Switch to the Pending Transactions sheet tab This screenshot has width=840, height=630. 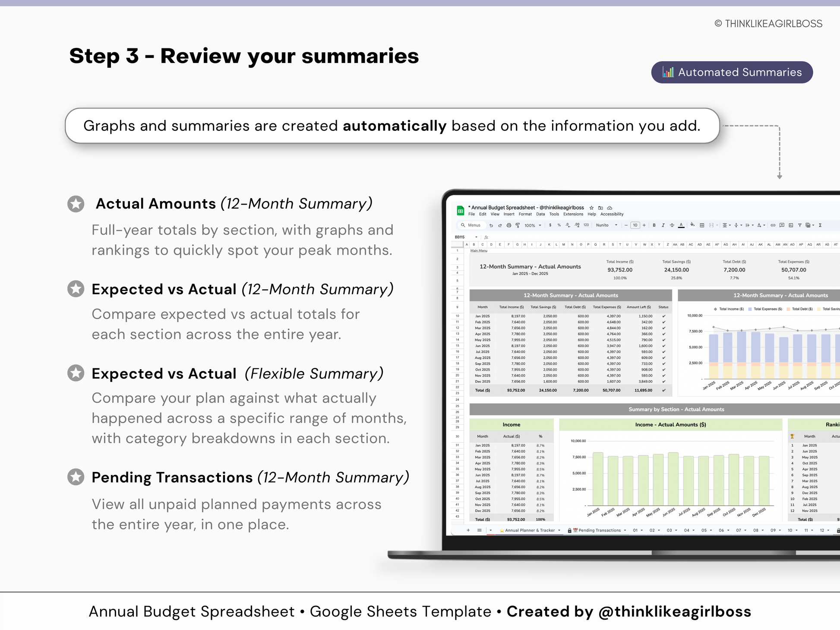coord(599,530)
